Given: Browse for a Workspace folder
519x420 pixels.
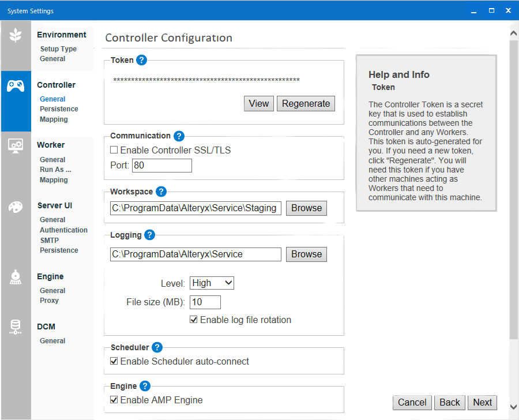Looking at the screenshot, I should coord(306,208).
